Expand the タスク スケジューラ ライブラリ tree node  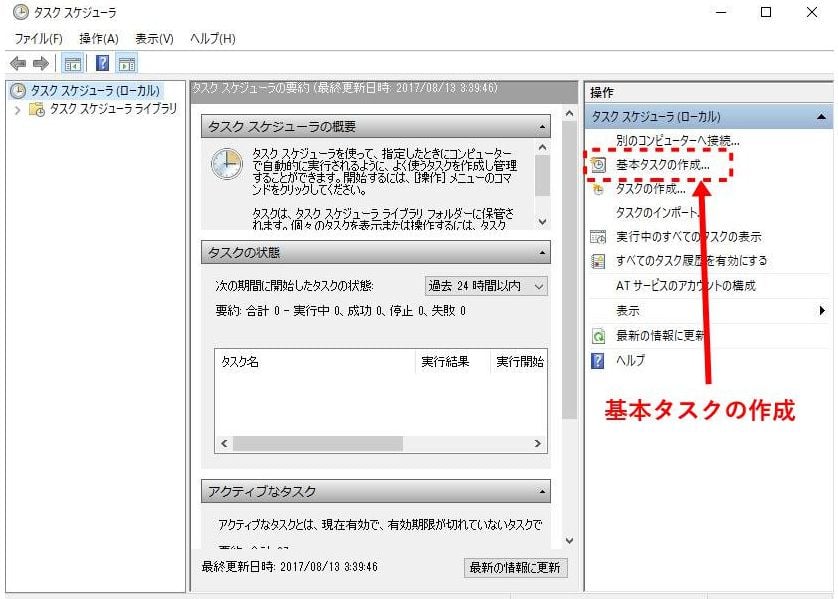pos(17,109)
